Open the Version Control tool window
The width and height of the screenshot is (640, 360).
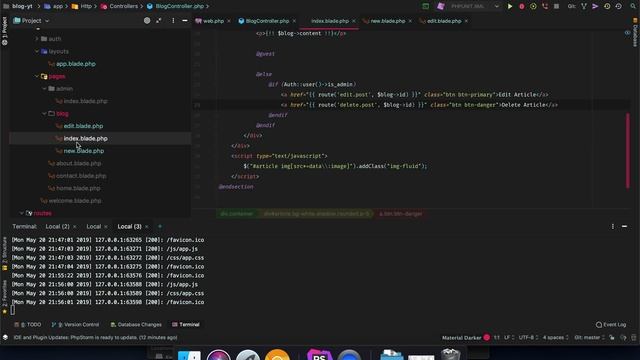[76, 324]
